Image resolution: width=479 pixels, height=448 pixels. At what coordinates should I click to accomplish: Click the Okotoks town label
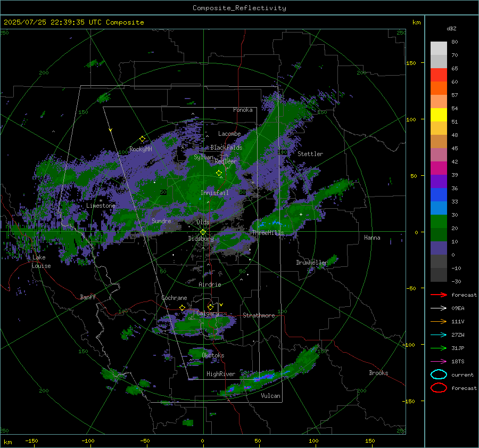click(213, 355)
